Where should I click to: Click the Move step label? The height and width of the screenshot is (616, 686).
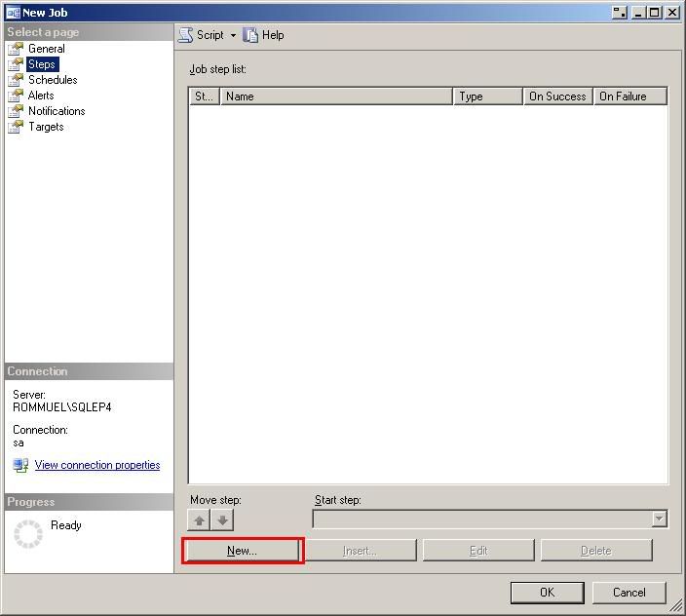[215, 500]
